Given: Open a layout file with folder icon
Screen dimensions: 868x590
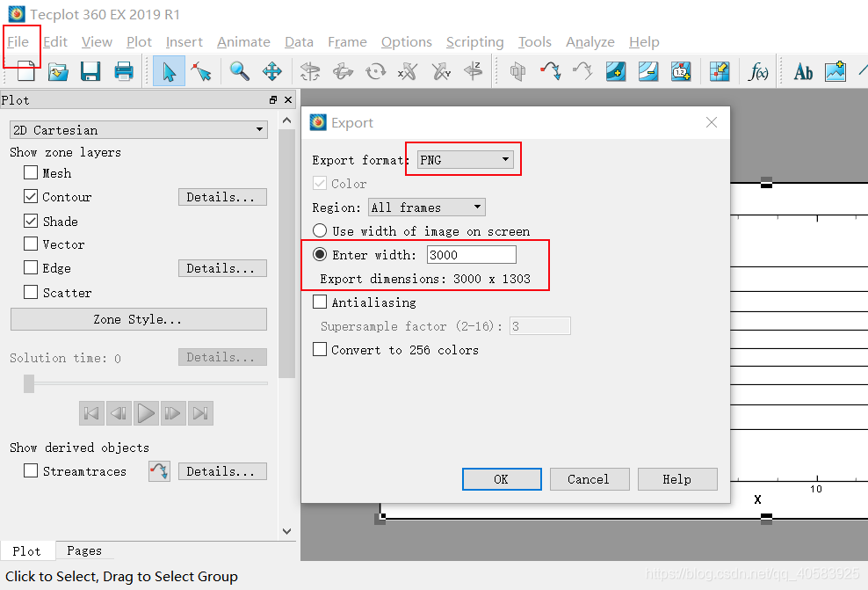Looking at the screenshot, I should tap(58, 71).
